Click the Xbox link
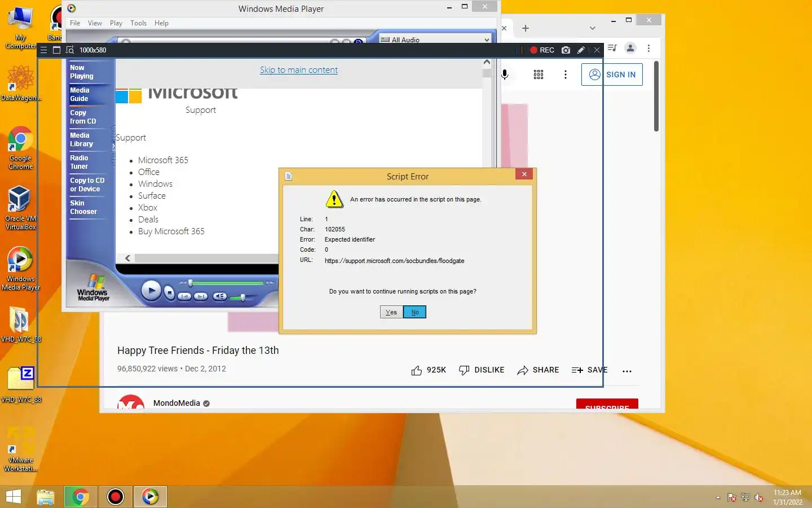The width and height of the screenshot is (812, 508). (x=148, y=208)
